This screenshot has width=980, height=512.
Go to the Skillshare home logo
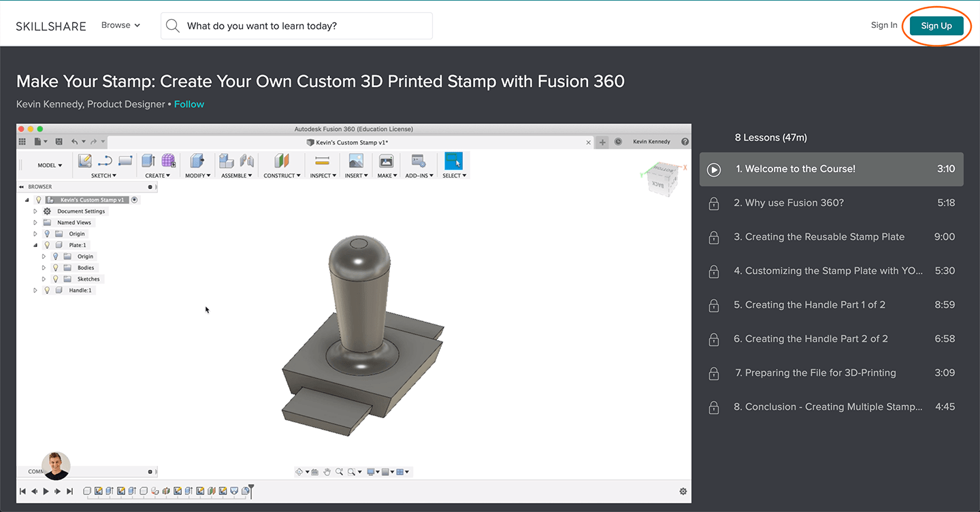[51, 26]
